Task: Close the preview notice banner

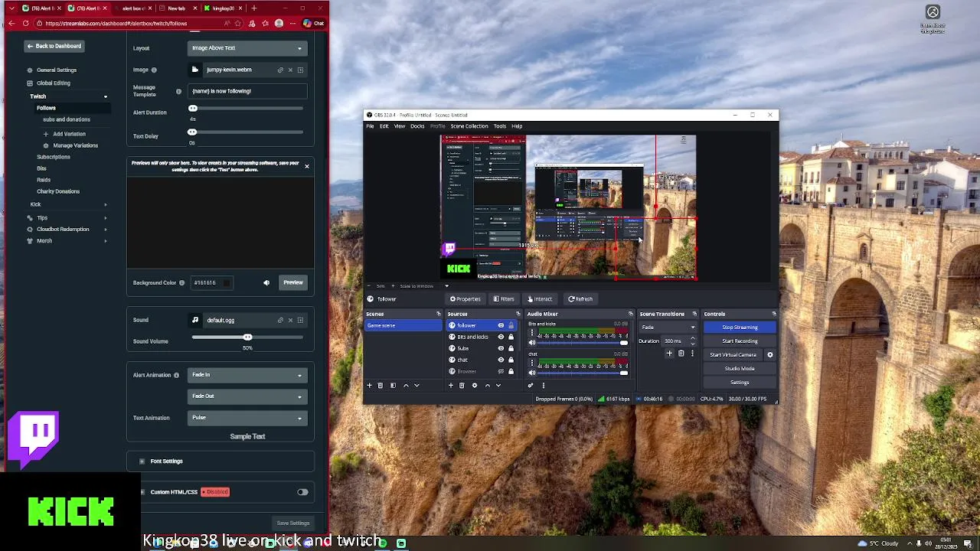Action: tap(307, 166)
